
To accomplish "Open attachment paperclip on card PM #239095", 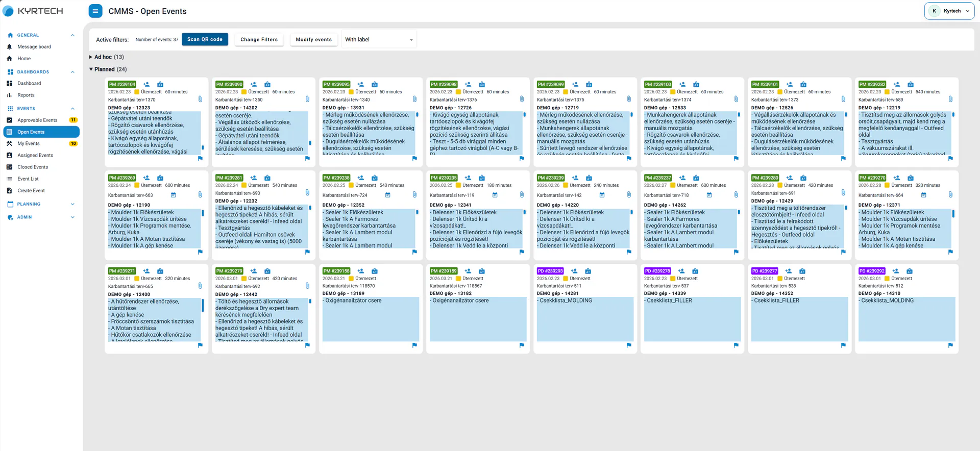I will 414,99.
